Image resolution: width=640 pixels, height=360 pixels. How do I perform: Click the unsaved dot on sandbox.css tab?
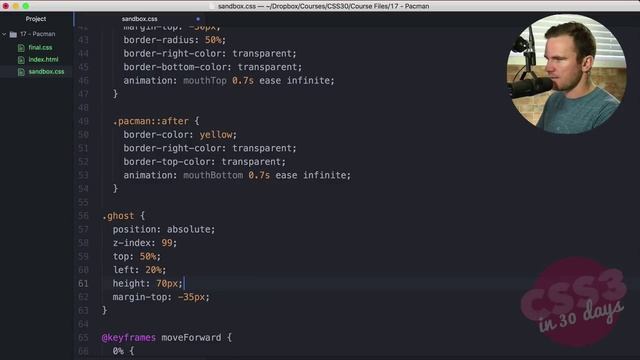[198, 19]
